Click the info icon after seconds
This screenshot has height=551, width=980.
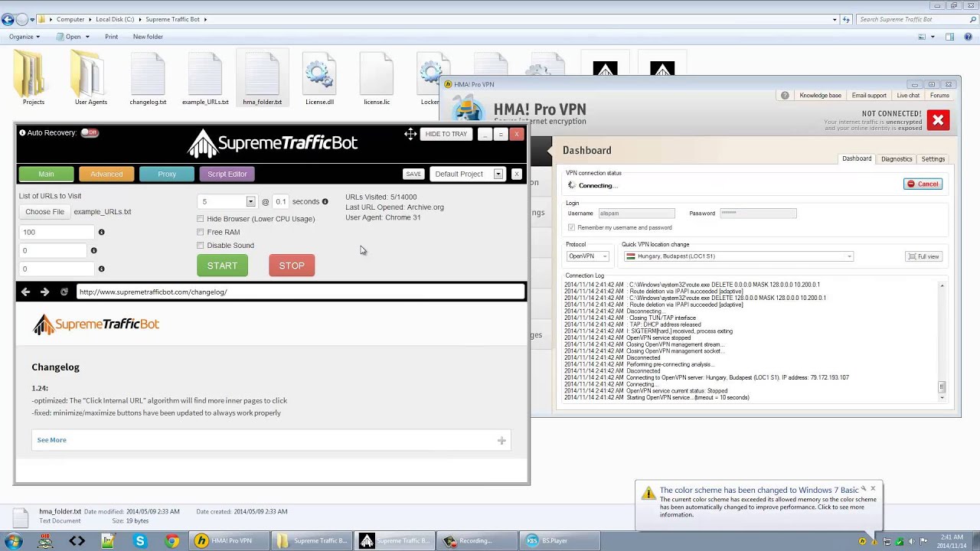pyautogui.click(x=325, y=201)
